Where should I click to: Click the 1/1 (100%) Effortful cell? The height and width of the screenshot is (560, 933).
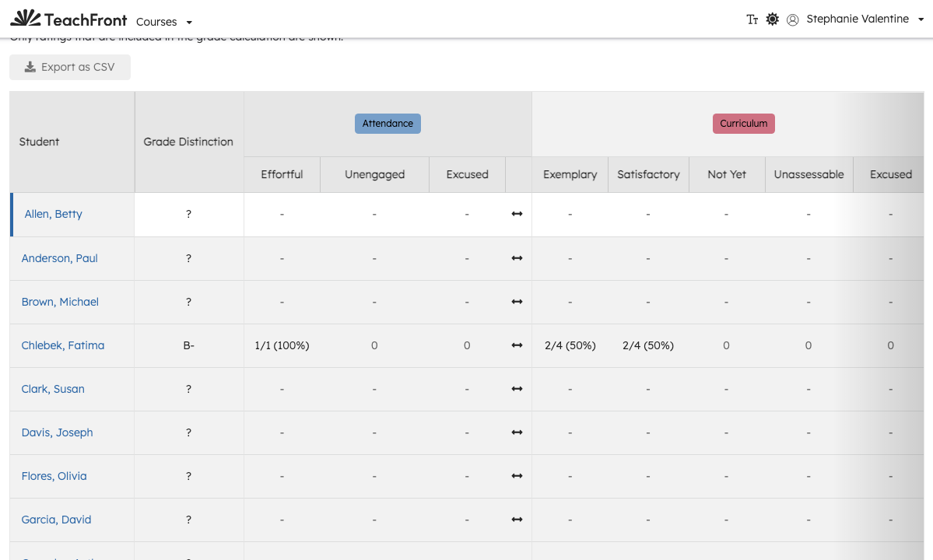(x=282, y=345)
